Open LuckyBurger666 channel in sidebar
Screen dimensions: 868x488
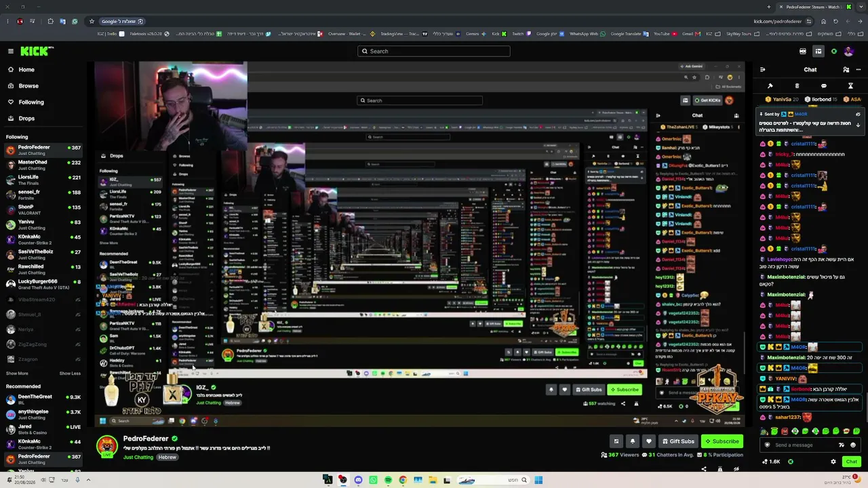[43, 284]
